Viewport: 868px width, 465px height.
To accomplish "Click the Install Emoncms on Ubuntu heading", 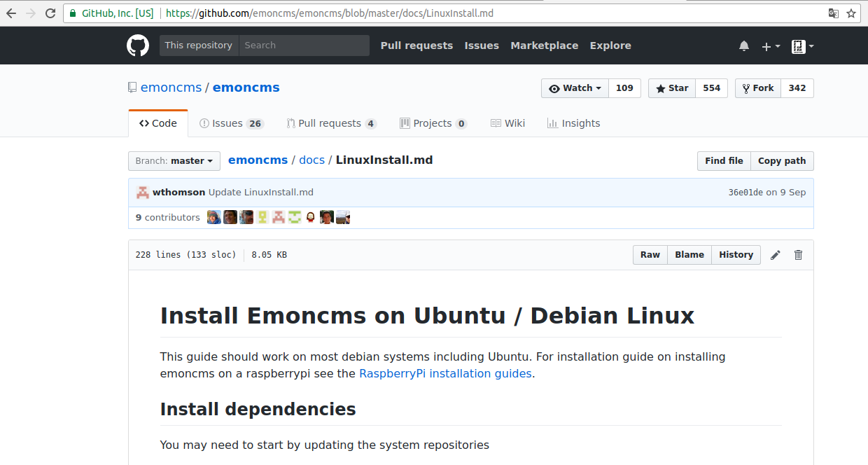I will [x=428, y=316].
